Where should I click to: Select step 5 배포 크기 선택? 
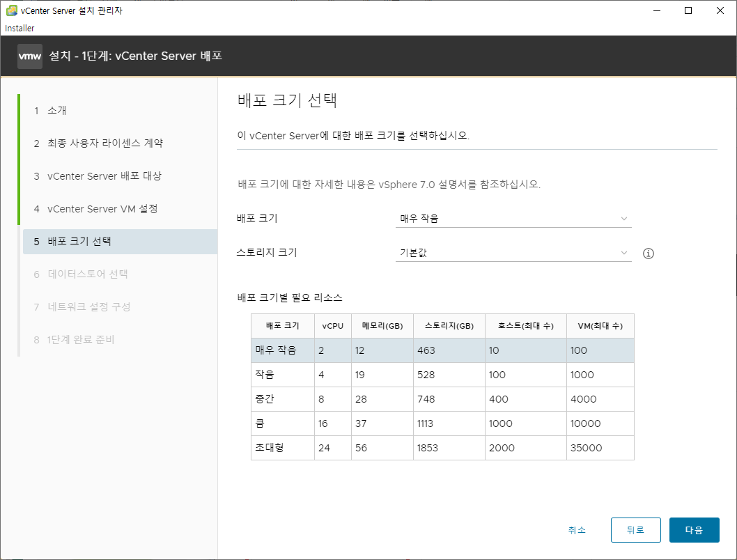point(120,242)
